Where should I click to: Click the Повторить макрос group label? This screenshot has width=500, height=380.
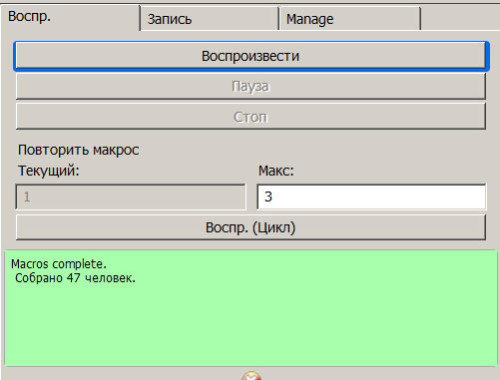point(78,150)
